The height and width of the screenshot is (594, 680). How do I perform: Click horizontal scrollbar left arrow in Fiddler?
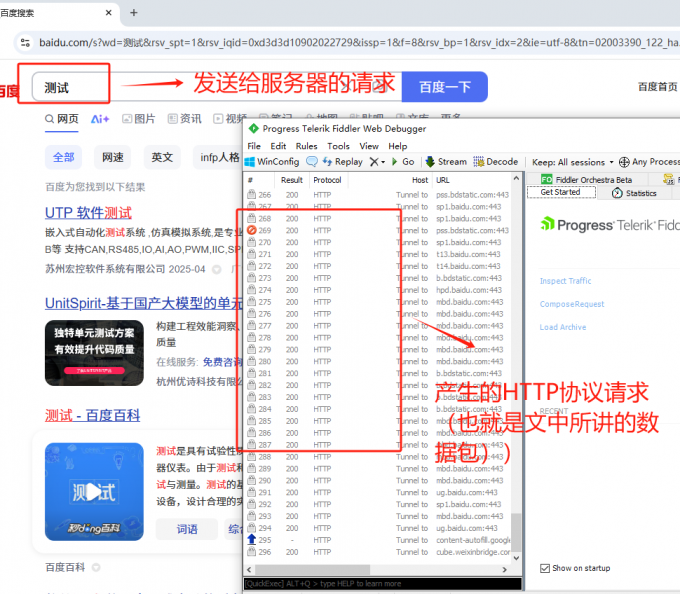coord(249,570)
